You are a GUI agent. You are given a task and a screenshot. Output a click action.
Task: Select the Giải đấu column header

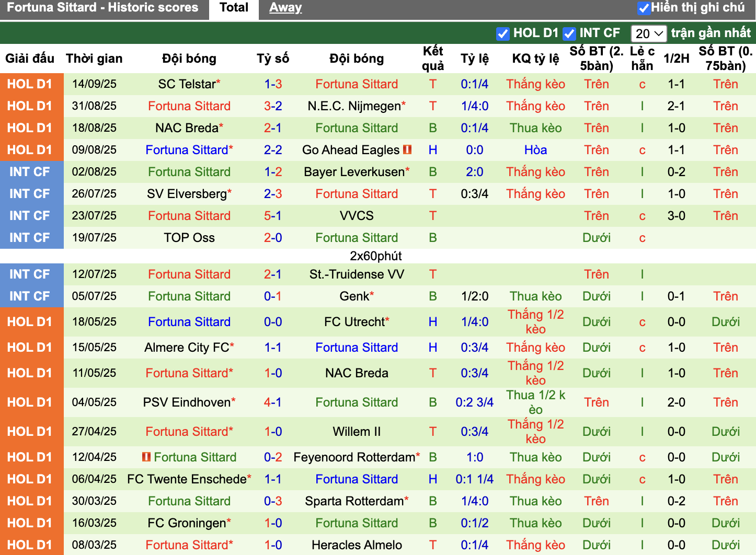30,59
